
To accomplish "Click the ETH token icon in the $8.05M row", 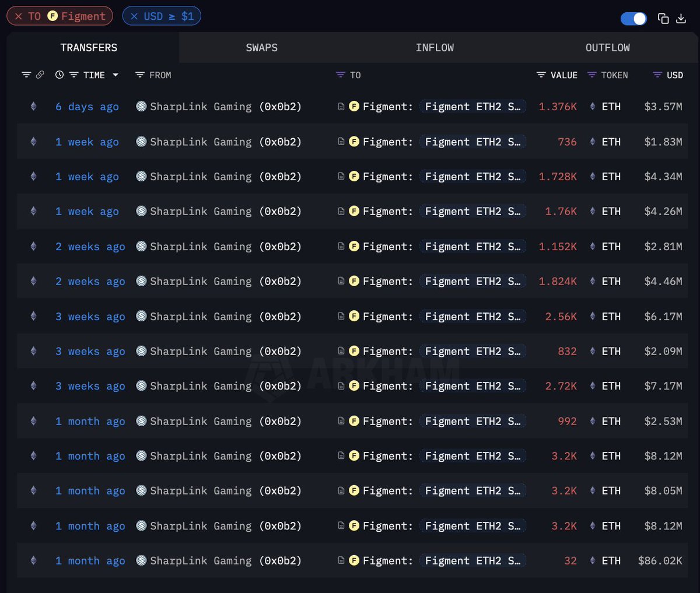I will tap(593, 490).
